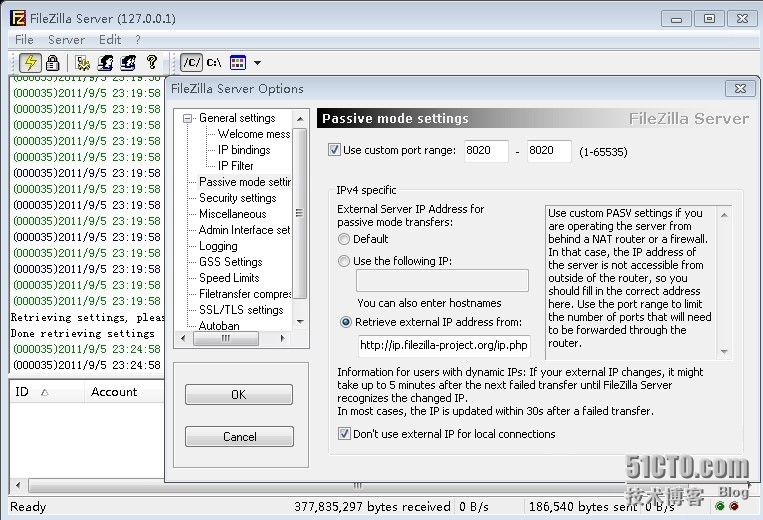Select the Default IP radio button
The width and height of the screenshot is (763, 520).
click(x=344, y=239)
